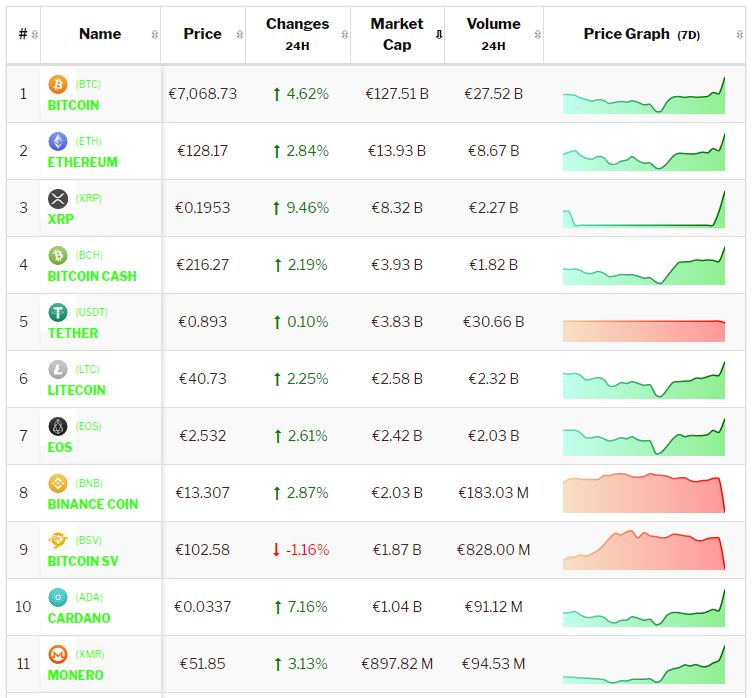Viewport: 753px width, 698px height.
Task: Sort by Volume 24H column header
Action: 493,34
